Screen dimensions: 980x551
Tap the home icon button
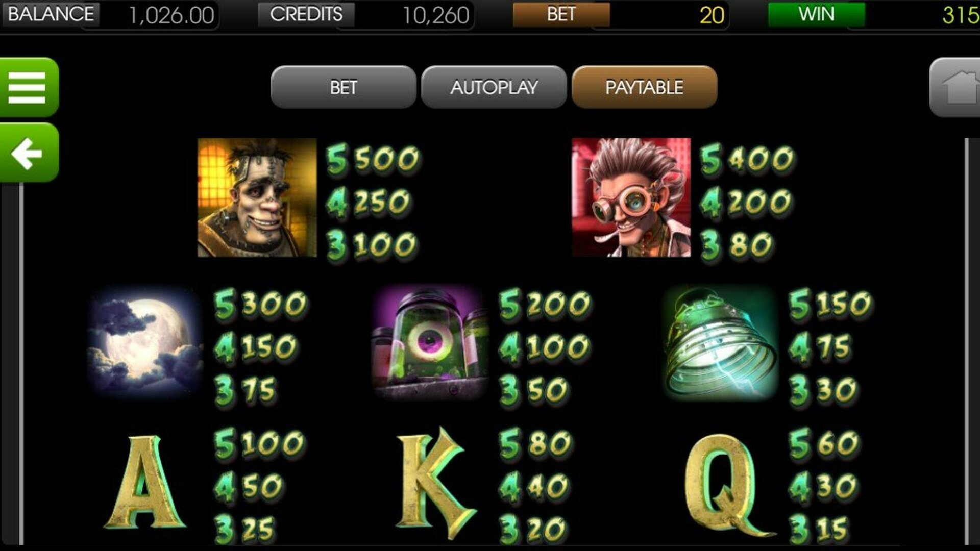pos(955,88)
